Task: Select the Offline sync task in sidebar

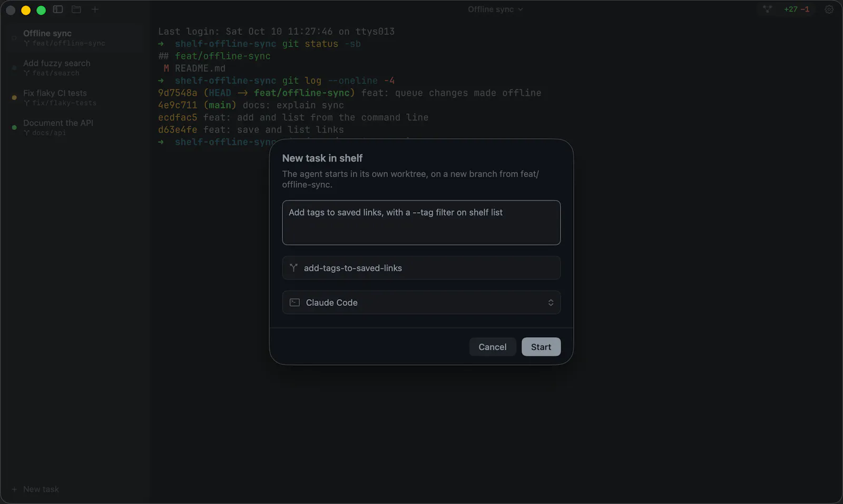Action: [75, 38]
